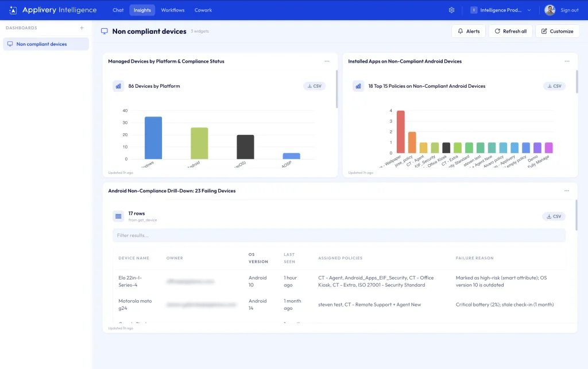
Task: Click the Android 10 OS version cell
Action: [x=258, y=281]
